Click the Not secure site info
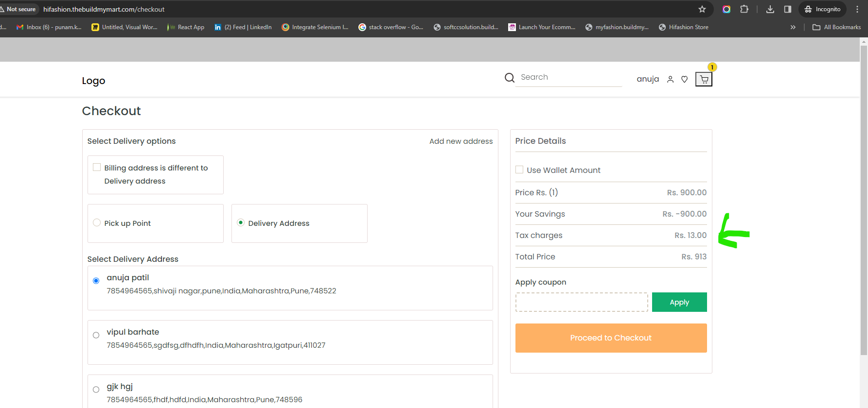868x408 pixels. click(x=18, y=9)
